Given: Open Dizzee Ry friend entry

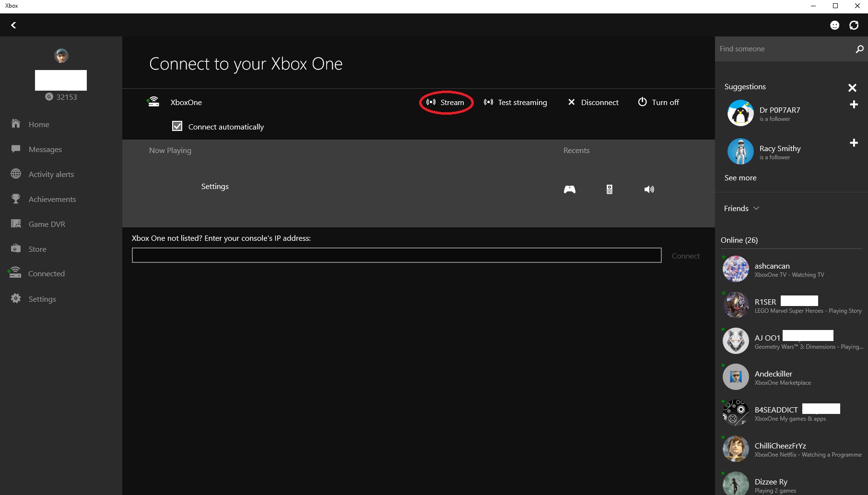Looking at the screenshot, I should click(x=791, y=483).
